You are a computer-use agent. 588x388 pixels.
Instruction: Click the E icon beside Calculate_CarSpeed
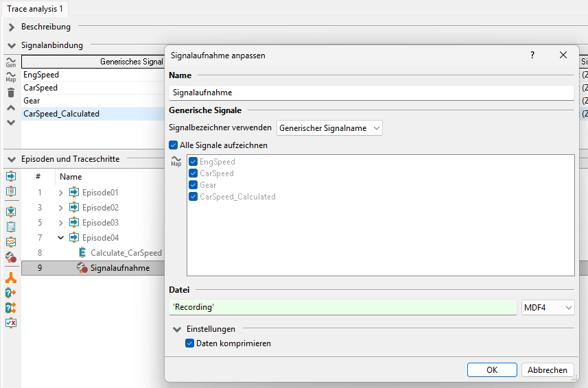tap(82, 253)
